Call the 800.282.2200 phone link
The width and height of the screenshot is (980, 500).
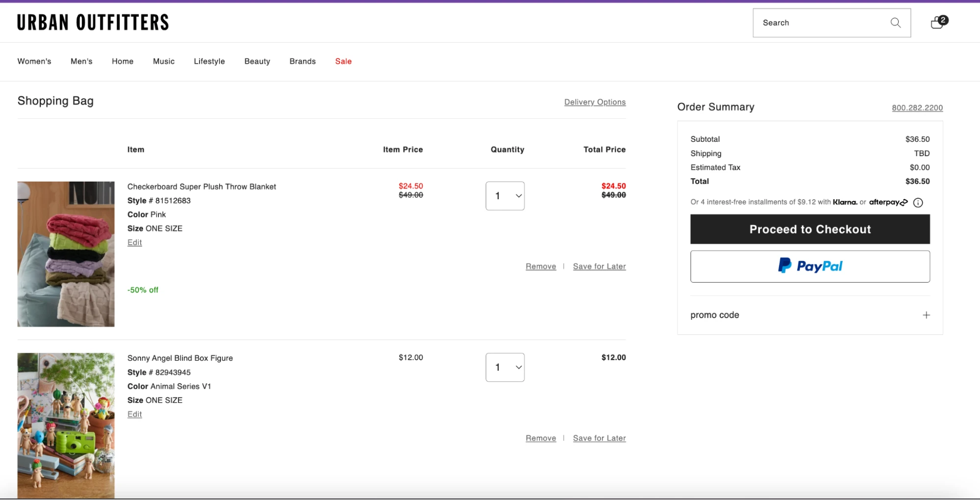pos(917,107)
